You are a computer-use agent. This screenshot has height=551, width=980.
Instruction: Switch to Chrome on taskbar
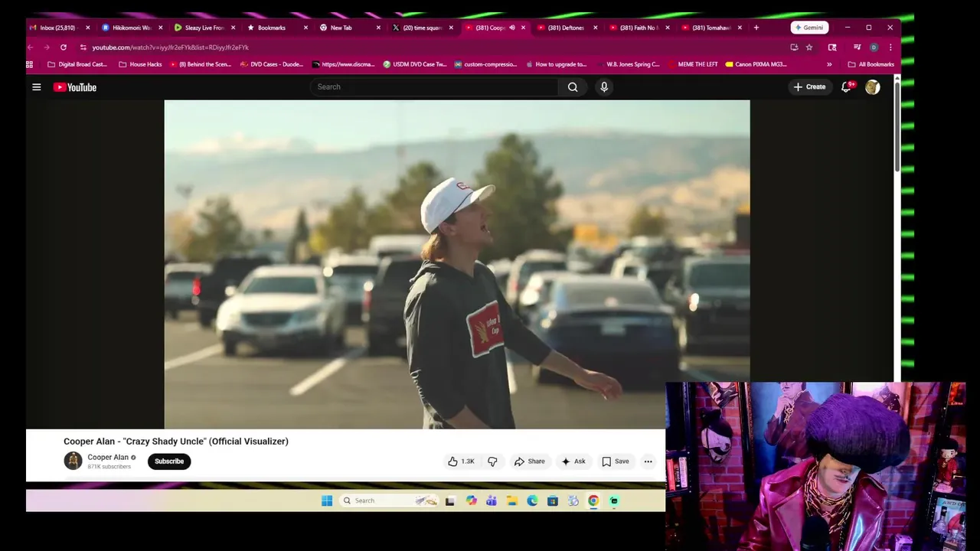tap(593, 500)
